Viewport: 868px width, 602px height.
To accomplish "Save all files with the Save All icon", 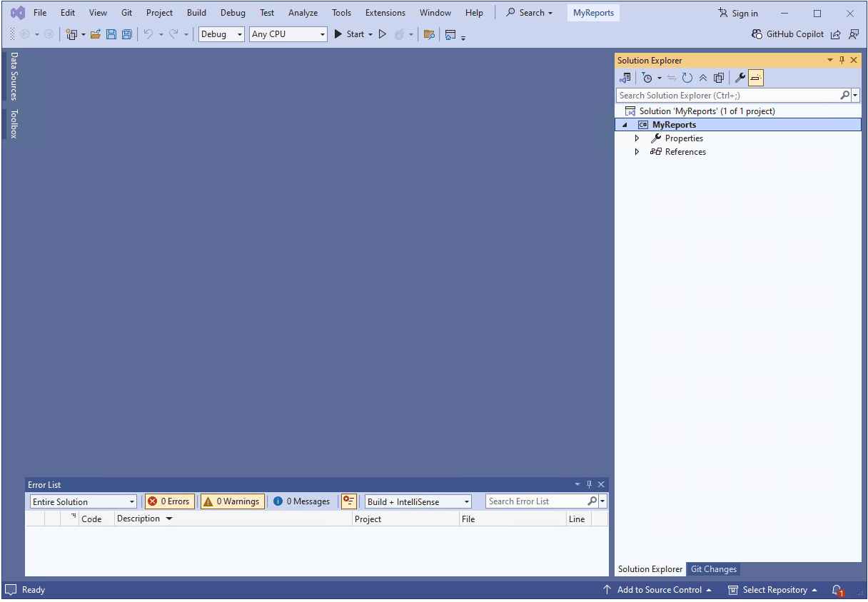I will pyautogui.click(x=127, y=34).
